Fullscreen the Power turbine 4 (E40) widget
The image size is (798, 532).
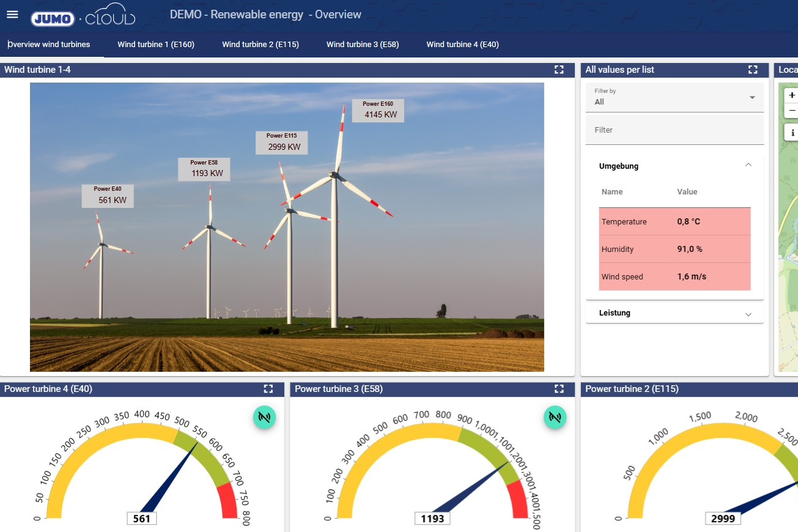268,389
